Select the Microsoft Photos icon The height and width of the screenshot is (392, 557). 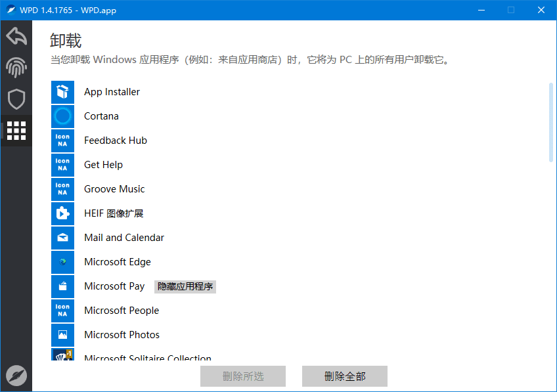pos(62,335)
